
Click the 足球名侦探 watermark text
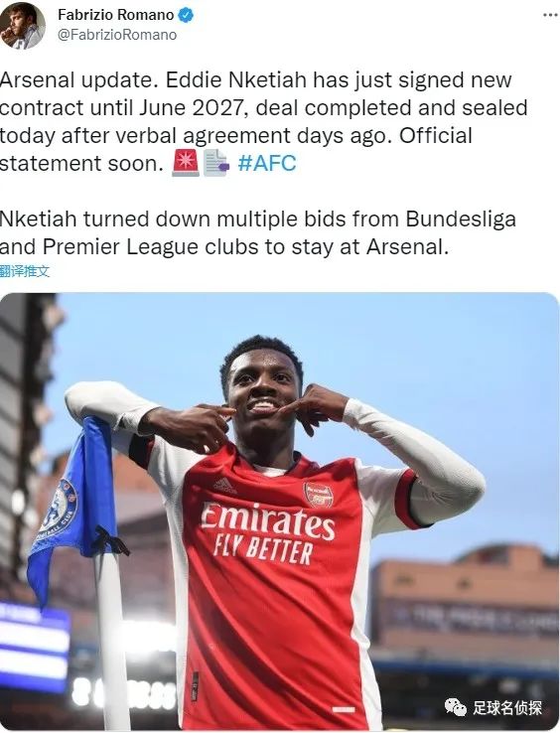tap(507, 707)
